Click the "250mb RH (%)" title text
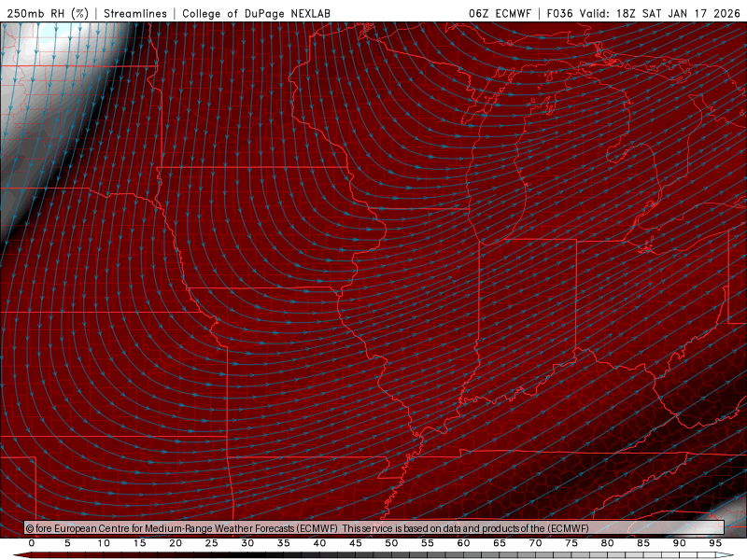This screenshot has width=747, height=560. (48, 13)
